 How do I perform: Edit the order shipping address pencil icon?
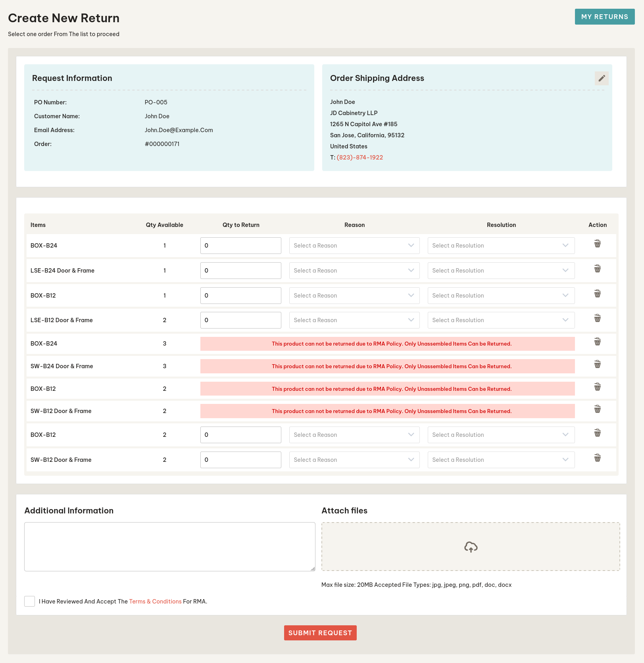[x=601, y=78]
